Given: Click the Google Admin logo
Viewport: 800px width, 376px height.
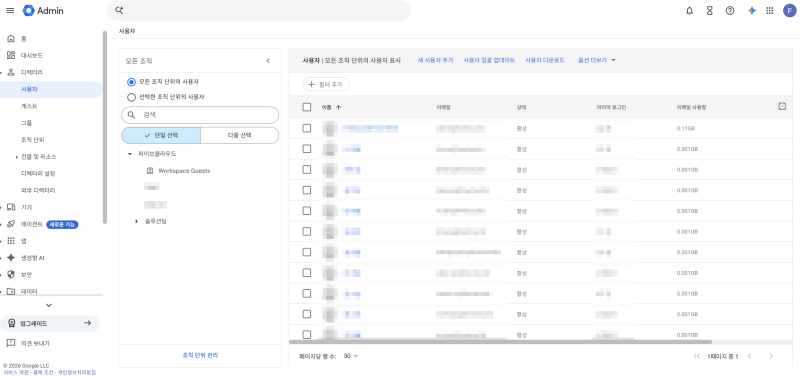Looking at the screenshot, I should [x=43, y=11].
